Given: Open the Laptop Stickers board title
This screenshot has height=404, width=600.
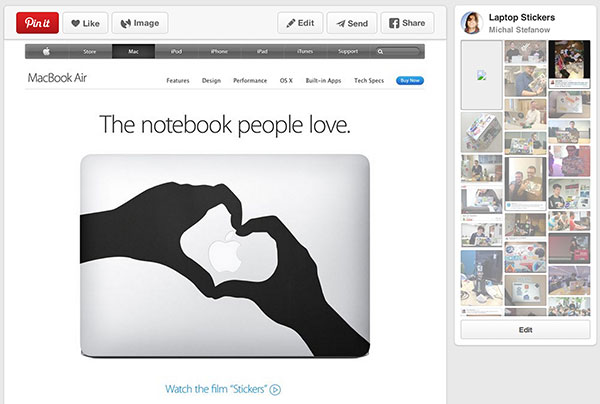Looking at the screenshot, I should click(x=522, y=17).
